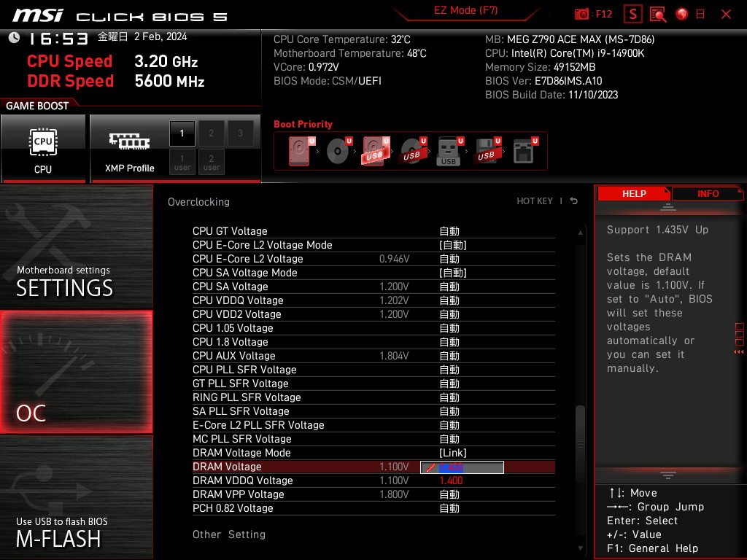Select the RING PLL SFR Voltage row
The height and width of the screenshot is (560, 747).
pyautogui.click(x=373, y=397)
